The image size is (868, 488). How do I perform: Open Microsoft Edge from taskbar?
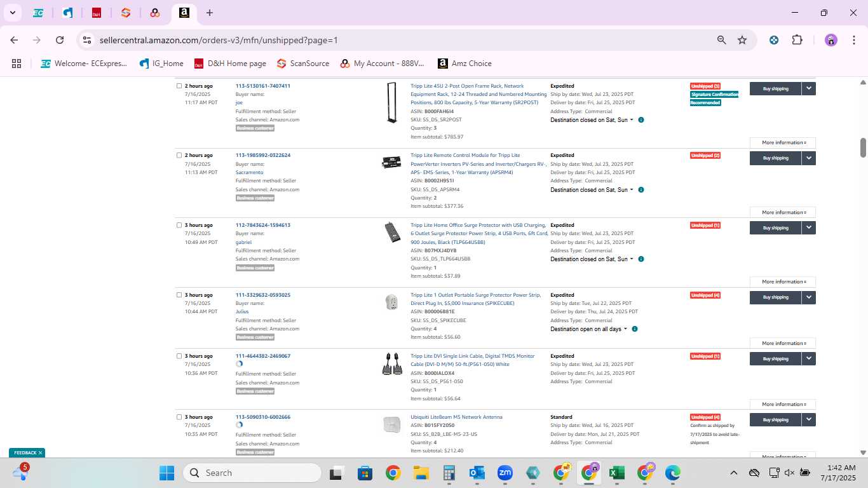pos(672,473)
